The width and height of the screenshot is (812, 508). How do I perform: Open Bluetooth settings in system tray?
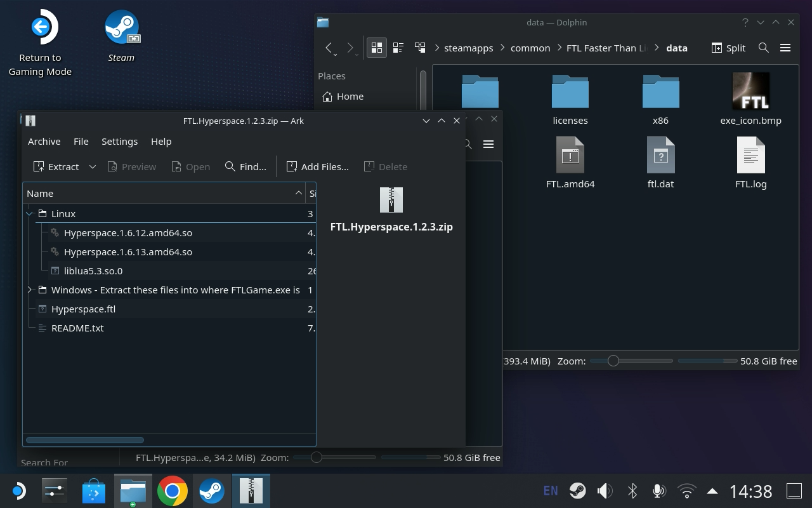pos(632,491)
